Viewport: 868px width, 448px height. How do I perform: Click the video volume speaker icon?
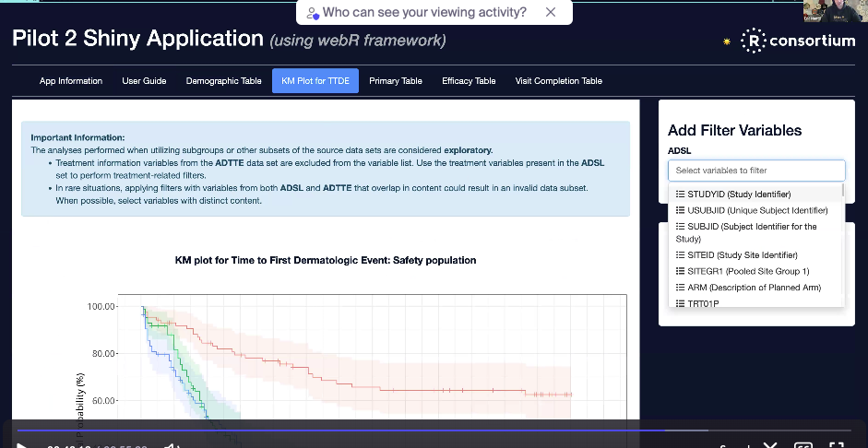point(170,445)
